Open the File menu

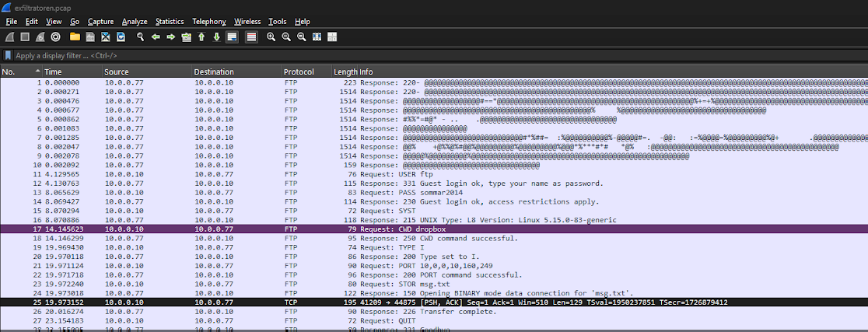12,22
